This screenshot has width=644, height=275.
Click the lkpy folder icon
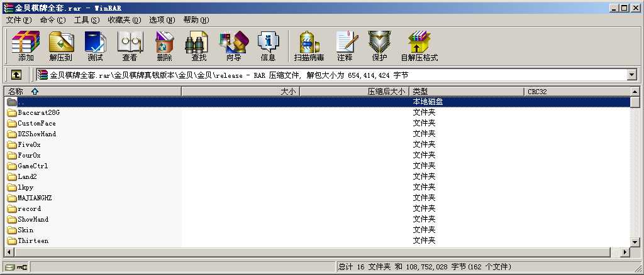(11, 187)
